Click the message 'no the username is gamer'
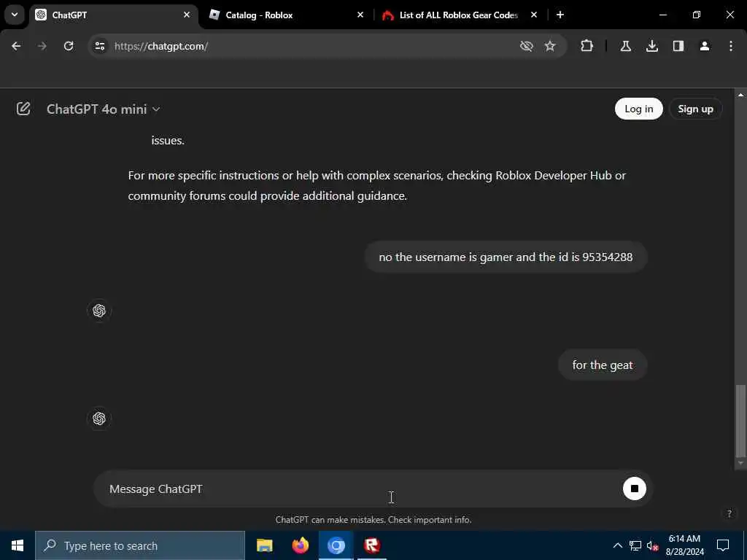This screenshot has width=747, height=560. pos(506,257)
